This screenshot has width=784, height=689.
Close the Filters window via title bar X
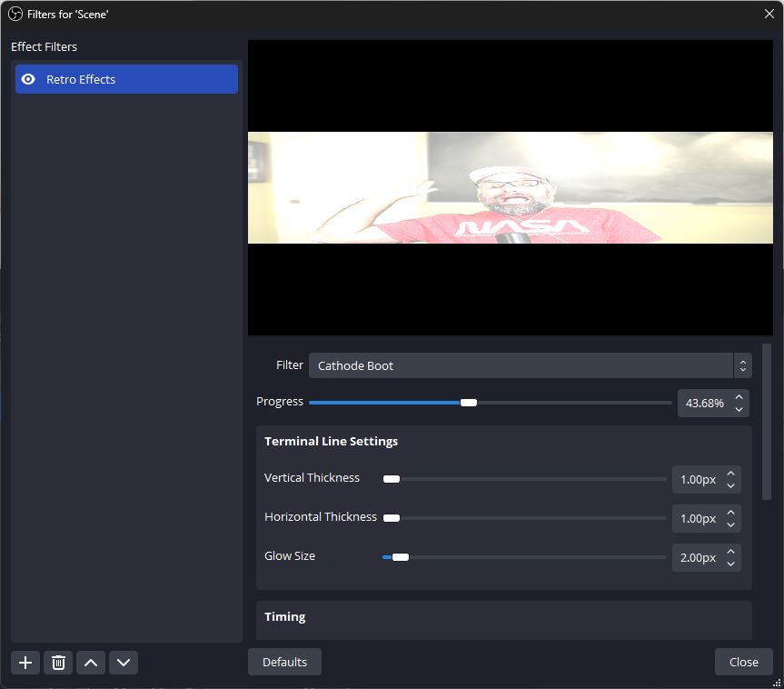pyautogui.click(x=769, y=14)
